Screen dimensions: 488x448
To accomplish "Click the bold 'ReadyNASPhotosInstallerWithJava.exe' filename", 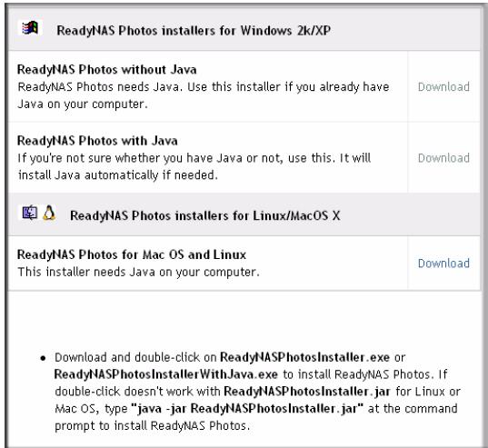I will (166, 374).
